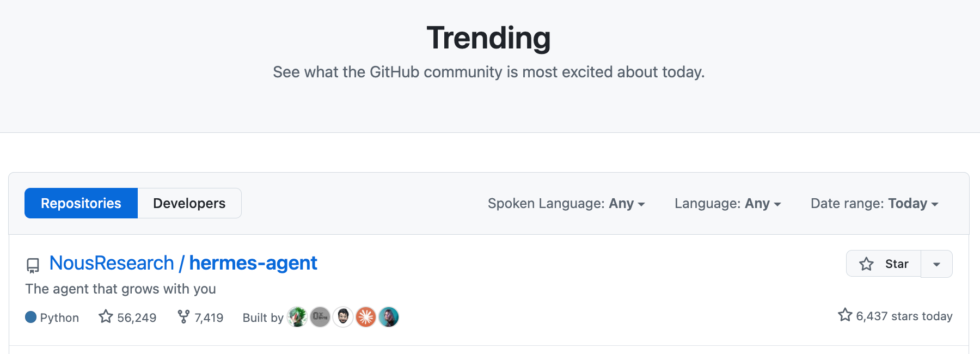Click the Trending page heading
Screen dimensions: 980x354
pos(488,38)
